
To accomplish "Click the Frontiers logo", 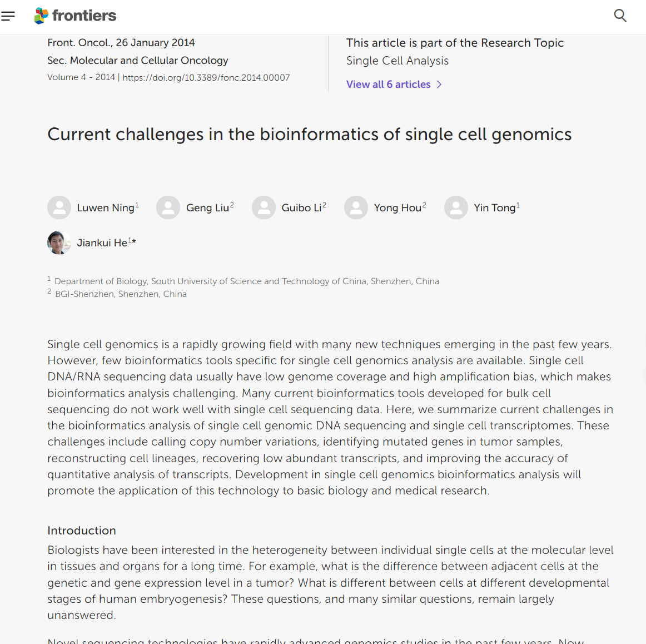I will point(76,16).
